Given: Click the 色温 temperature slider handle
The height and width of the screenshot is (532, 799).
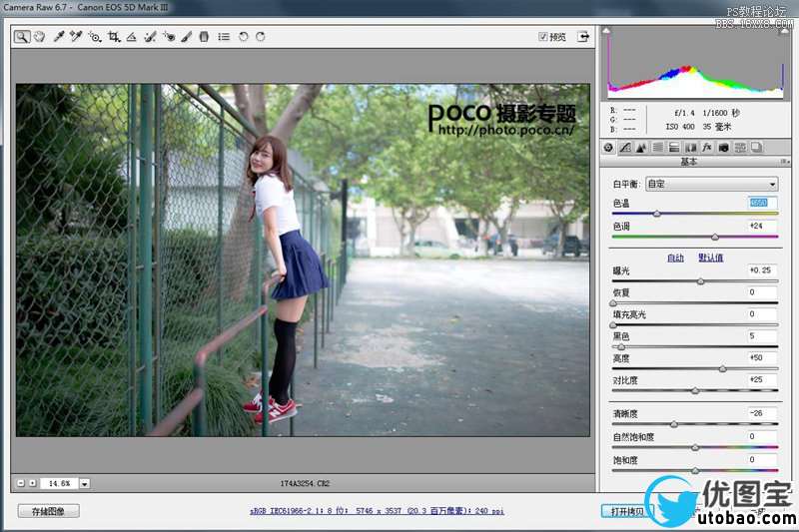Looking at the screenshot, I should [x=657, y=214].
